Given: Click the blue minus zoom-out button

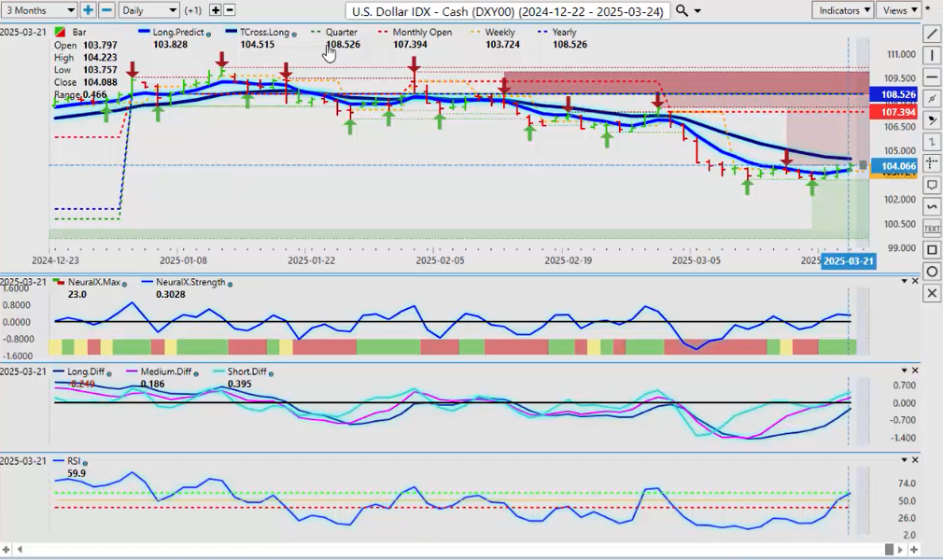Looking at the screenshot, I should (106, 10).
